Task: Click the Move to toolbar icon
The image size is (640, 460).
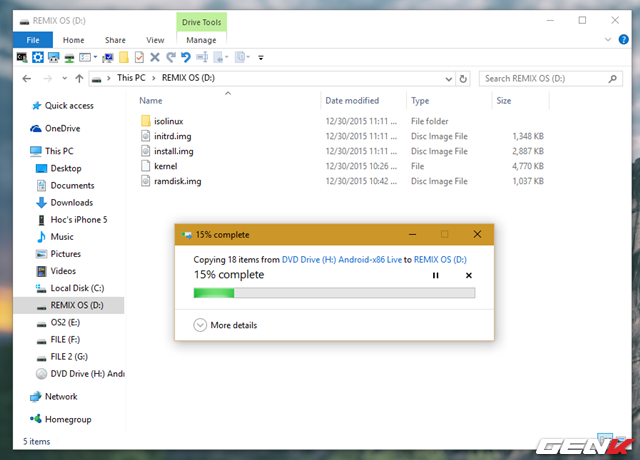Action: 220,57
